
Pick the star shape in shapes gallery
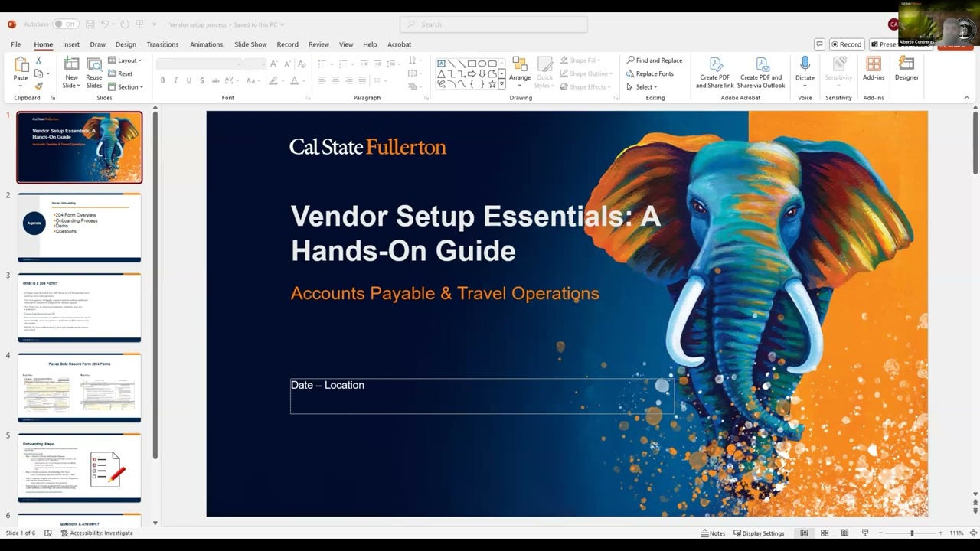[492, 84]
